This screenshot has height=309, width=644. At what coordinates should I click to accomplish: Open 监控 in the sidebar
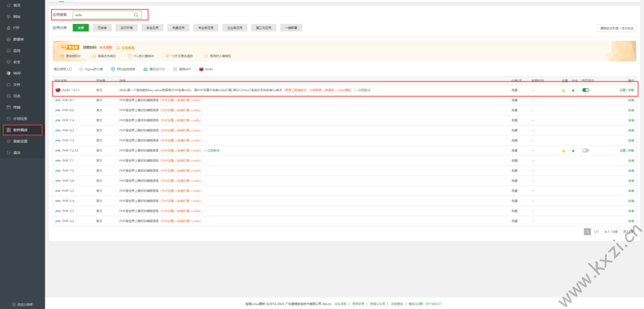point(16,50)
